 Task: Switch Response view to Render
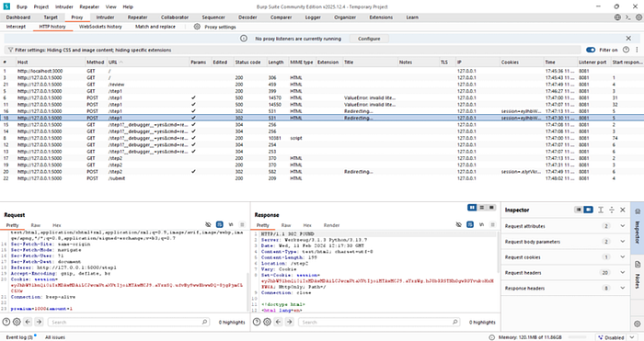coord(331,225)
